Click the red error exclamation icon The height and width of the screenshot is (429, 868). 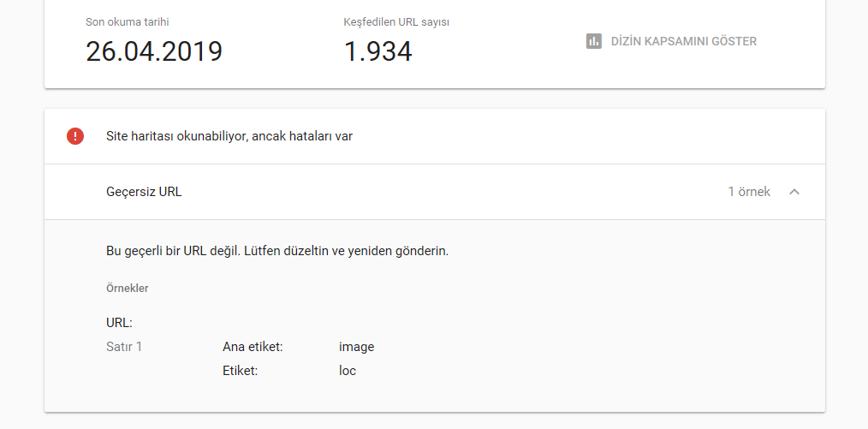click(75, 136)
